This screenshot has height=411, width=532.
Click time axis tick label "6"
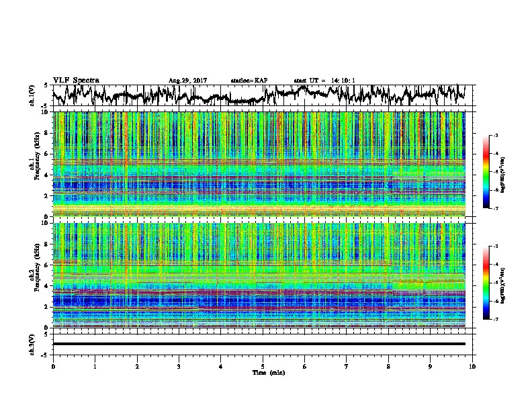point(304,367)
